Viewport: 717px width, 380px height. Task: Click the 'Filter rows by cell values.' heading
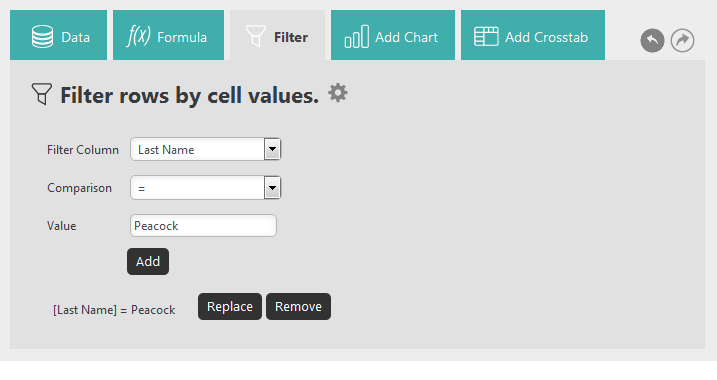pyautogui.click(x=189, y=96)
